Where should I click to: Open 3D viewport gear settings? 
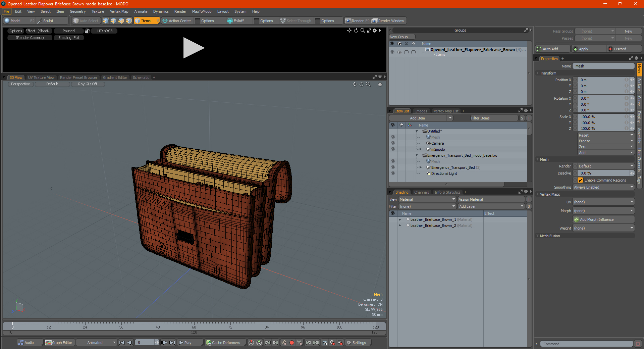(x=380, y=84)
